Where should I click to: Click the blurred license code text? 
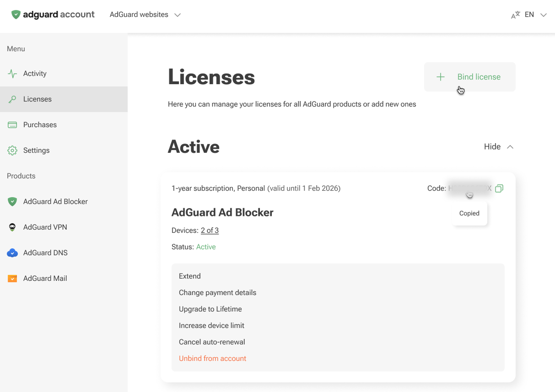(x=470, y=188)
